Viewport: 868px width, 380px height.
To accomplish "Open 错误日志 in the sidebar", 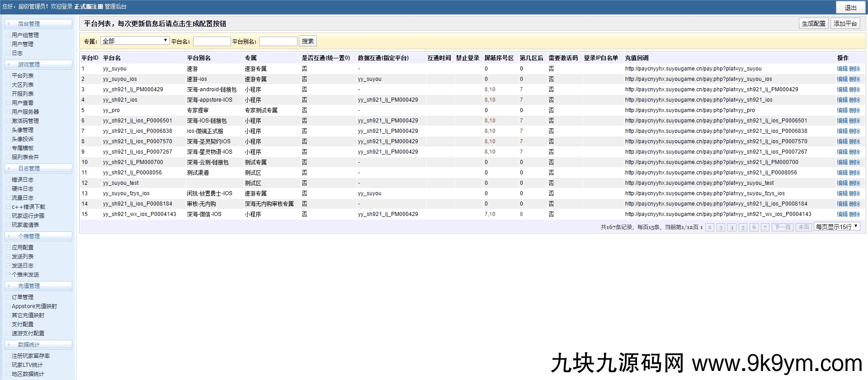I will tap(23, 180).
